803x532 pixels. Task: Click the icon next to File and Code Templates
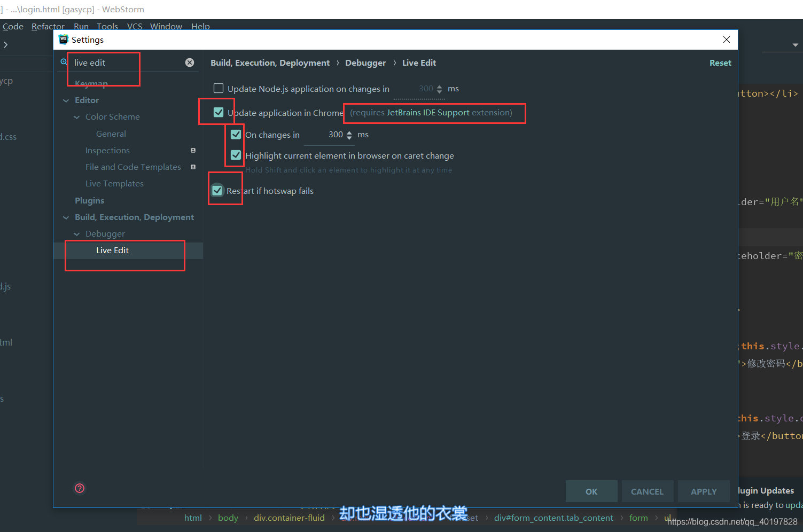pyautogui.click(x=192, y=167)
